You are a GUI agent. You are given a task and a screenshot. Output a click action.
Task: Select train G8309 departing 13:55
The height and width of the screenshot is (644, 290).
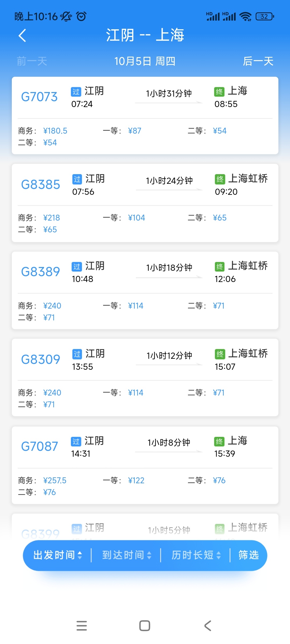[40, 359]
